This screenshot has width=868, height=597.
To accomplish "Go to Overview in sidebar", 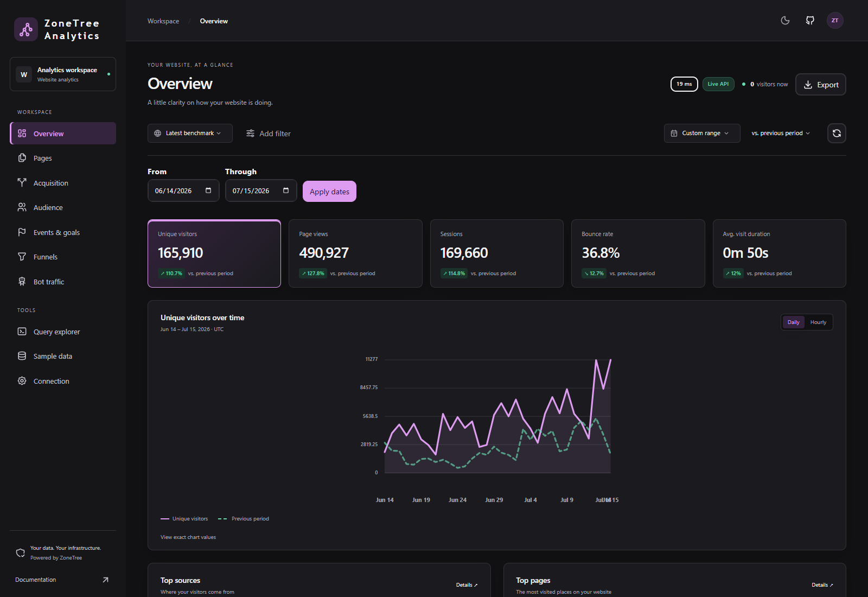I will point(63,134).
